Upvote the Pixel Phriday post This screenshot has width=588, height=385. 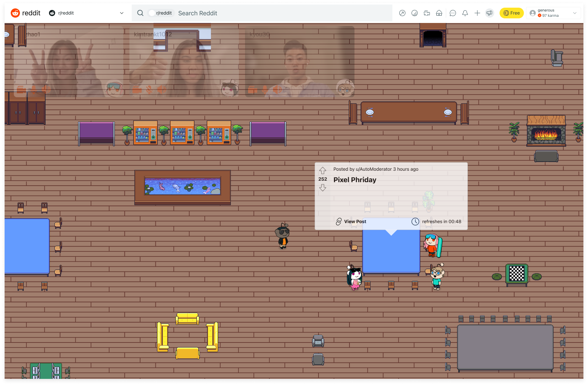coord(323,171)
